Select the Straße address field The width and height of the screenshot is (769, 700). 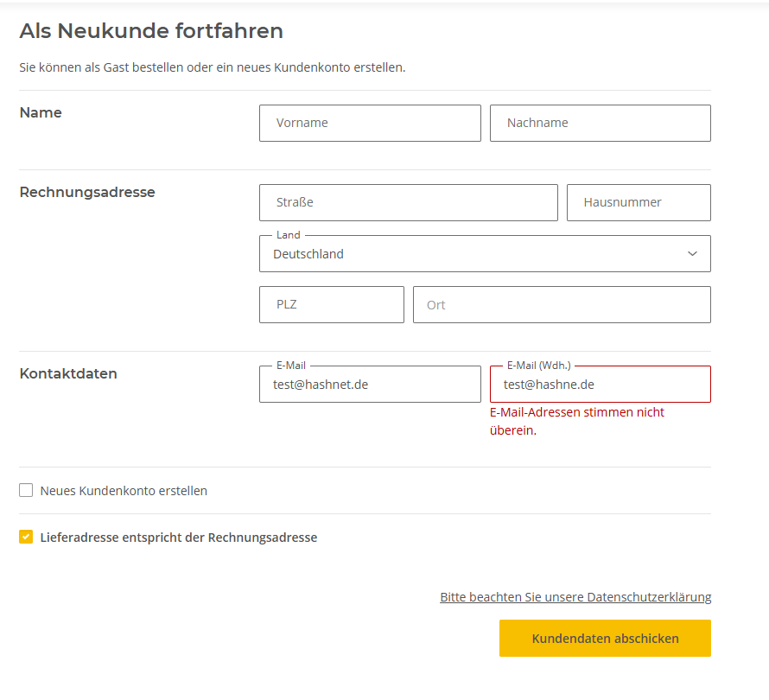(x=409, y=202)
